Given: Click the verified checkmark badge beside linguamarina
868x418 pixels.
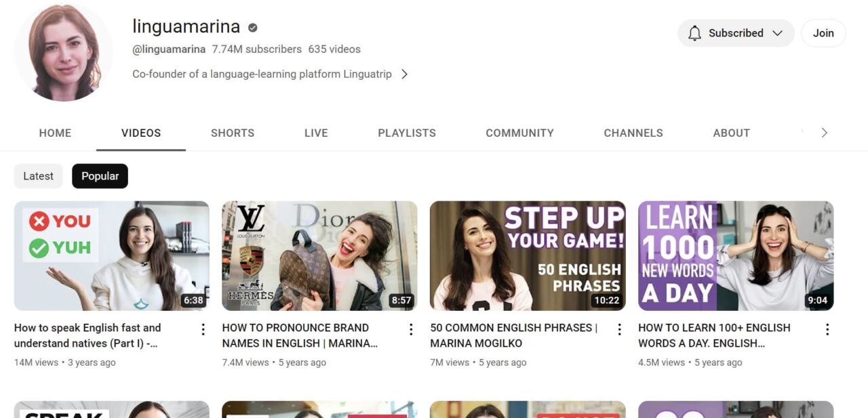Looking at the screenshot, I should pyautogui.click(x=253, y=28).
